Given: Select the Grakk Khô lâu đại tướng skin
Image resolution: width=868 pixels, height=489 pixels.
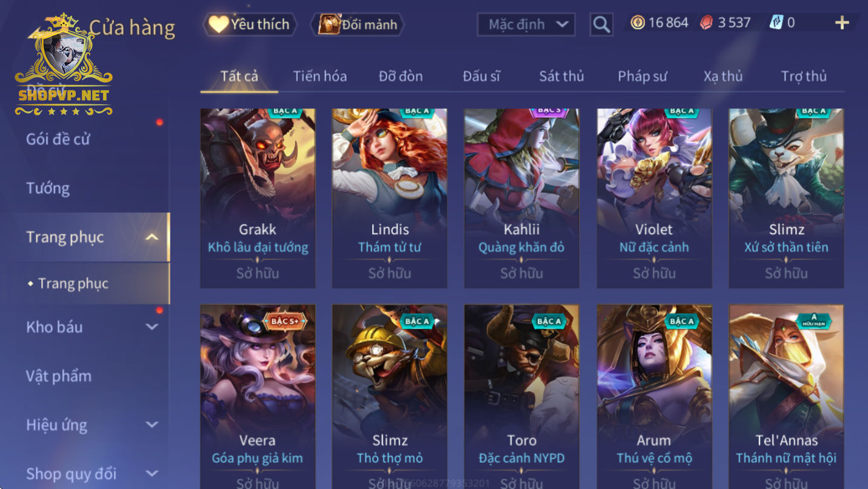Looking at the screenshot, I should click(258, 198).
